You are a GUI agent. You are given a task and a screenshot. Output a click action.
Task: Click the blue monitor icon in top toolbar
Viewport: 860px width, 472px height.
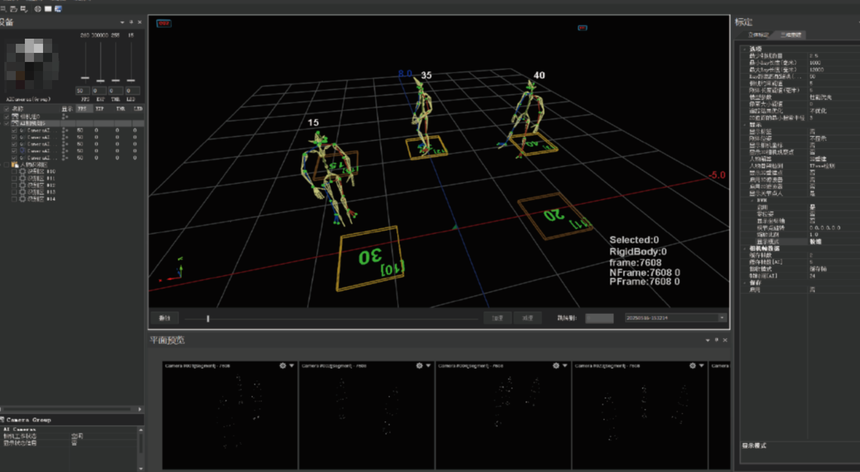coord(59,7)
